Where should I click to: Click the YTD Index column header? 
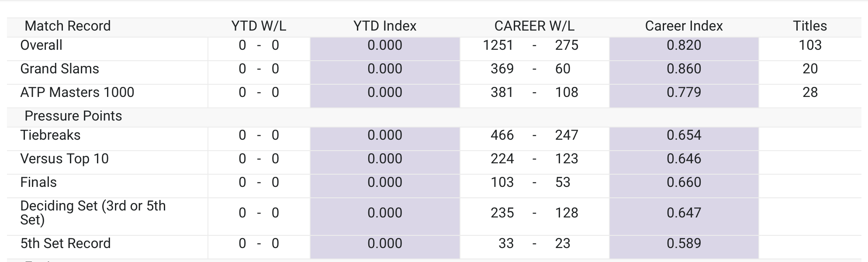pyautogui.click(x=384, y=26)
